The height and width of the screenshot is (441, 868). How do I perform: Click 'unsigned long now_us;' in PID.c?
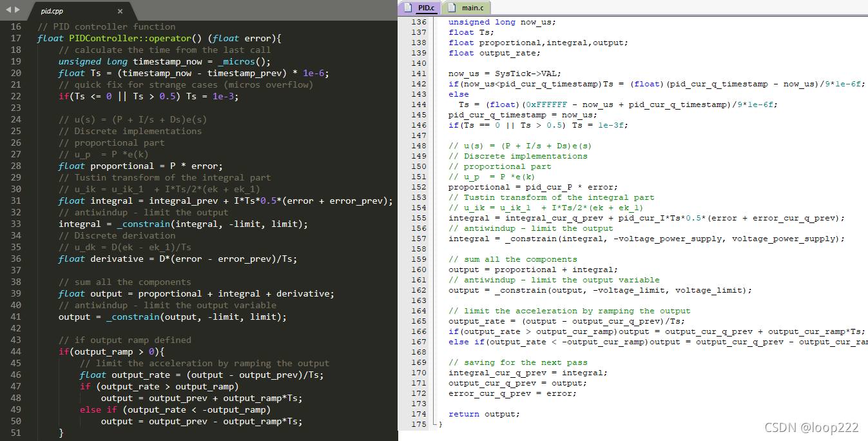click(502, 22)
